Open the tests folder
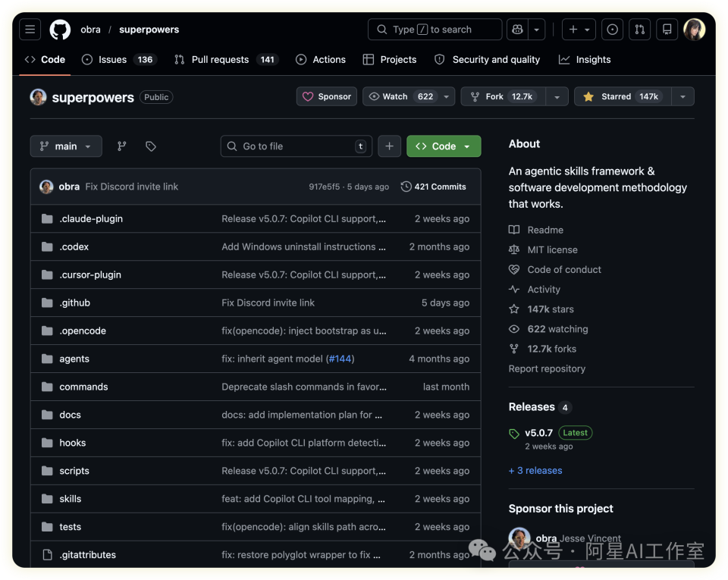The width and height of the screenshot is (728, 580). tap(70, 527)
